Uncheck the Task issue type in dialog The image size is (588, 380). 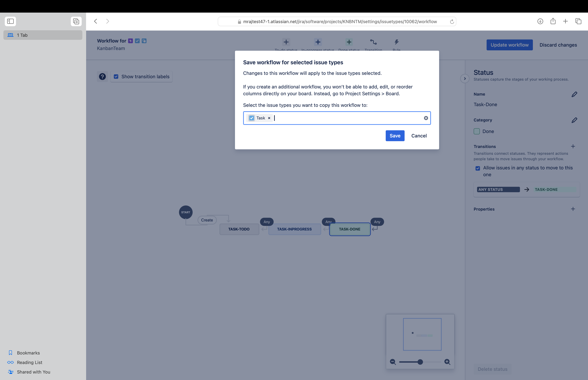pos(251,118)
